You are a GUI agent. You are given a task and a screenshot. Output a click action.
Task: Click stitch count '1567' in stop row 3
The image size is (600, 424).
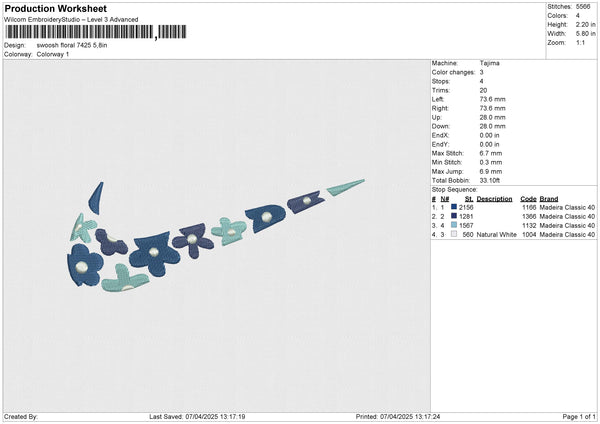pyautogui.click(x=466, y=226)
